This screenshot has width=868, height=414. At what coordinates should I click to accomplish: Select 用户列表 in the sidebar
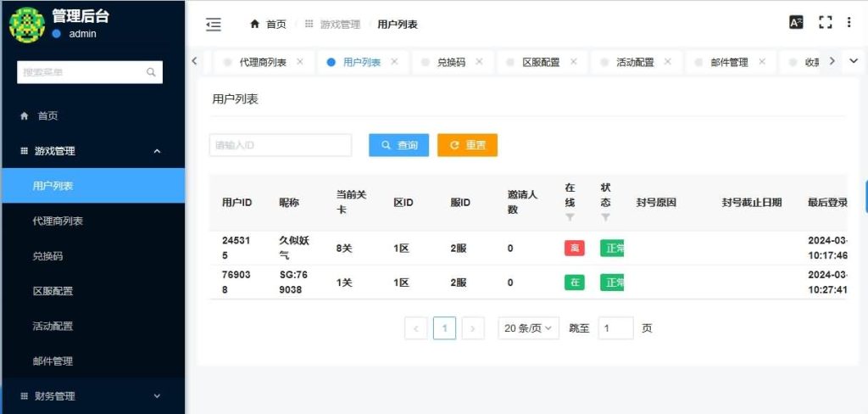click(x=93, y=186)
